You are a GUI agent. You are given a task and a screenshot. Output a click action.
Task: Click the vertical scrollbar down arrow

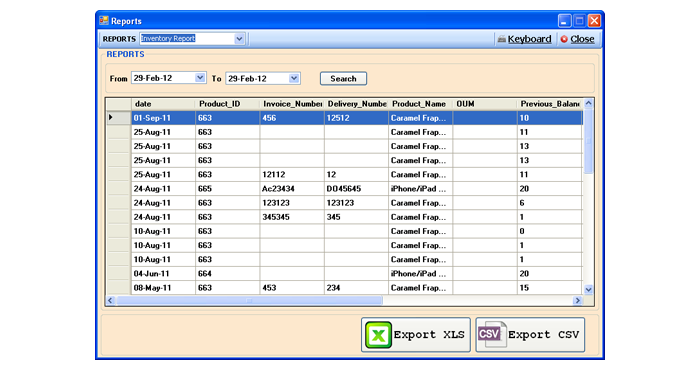pos(588,289)
